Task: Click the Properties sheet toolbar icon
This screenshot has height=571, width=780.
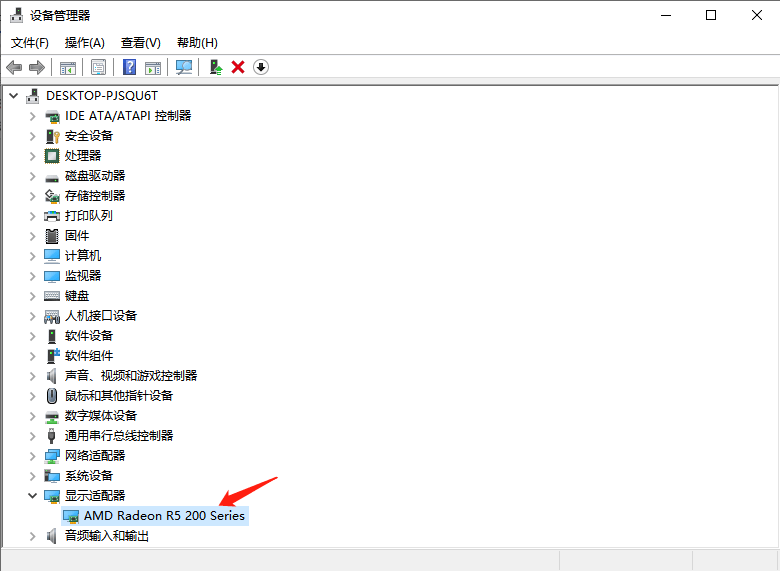Action: tap(98, 67)
